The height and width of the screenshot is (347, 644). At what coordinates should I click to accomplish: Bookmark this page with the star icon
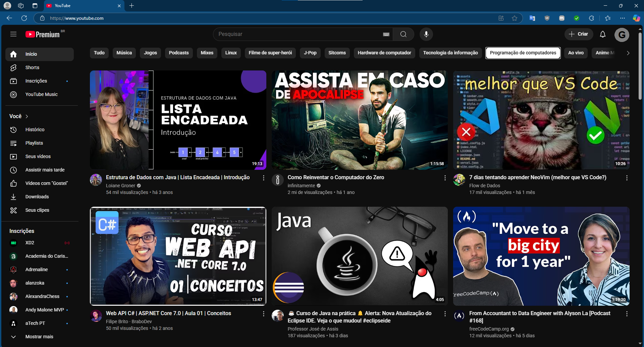(515, 18)
